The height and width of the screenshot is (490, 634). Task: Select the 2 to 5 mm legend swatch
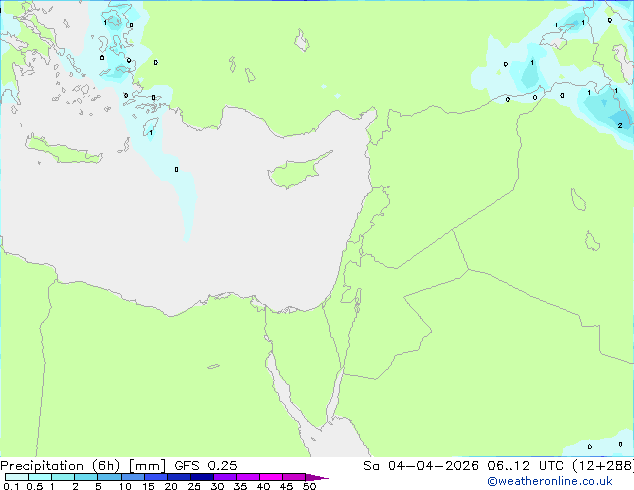(86, 477)
